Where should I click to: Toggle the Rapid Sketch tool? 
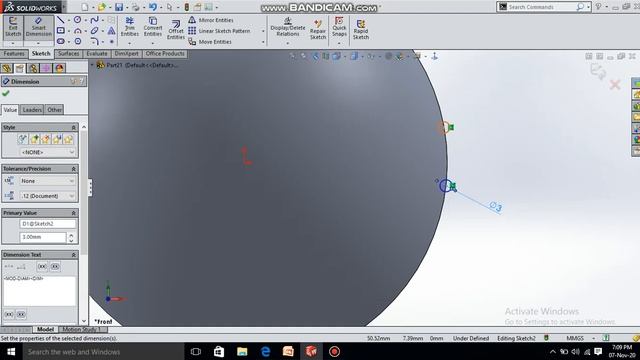click(x=361, y=29)
